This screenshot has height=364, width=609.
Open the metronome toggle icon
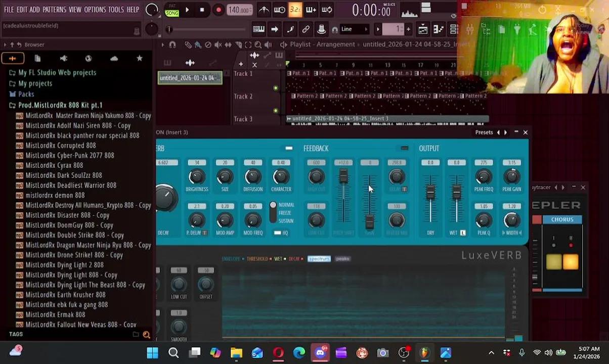(264, 10)
